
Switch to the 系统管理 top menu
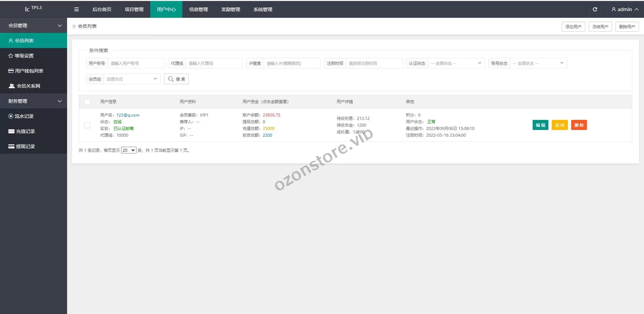coord(263,9)
